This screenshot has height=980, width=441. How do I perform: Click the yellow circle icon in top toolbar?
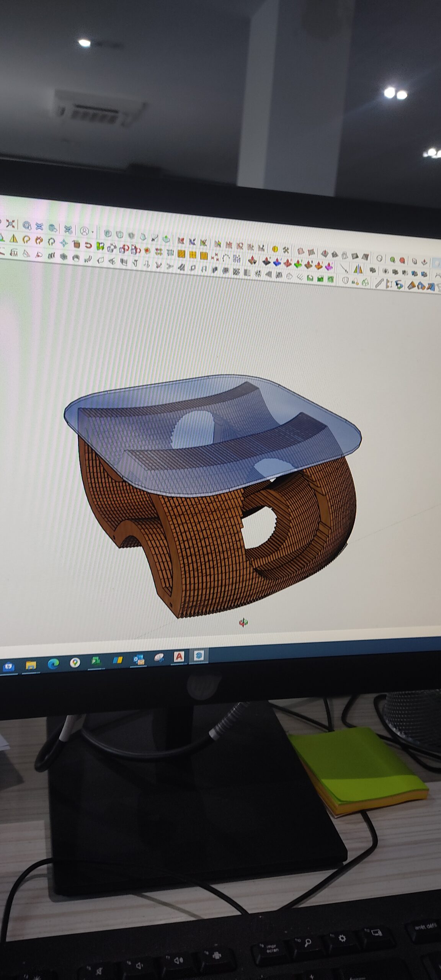(x=274, y=249)
